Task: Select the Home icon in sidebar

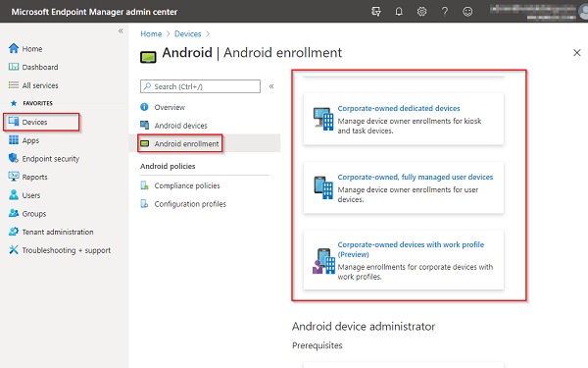Action: pyautogui.click(x=14, y=48)
